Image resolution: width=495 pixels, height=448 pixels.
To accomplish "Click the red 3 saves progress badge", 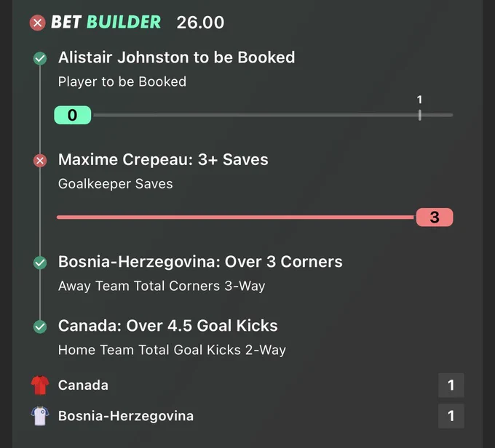I will (x=435, y=217).
